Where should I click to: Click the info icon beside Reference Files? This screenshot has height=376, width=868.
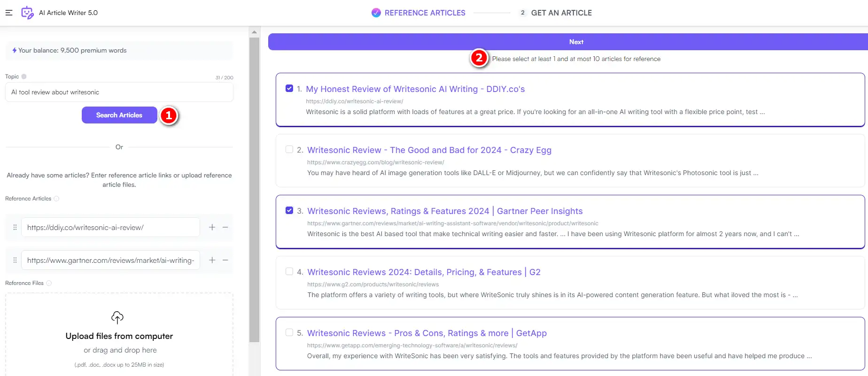click(x=49, y=283)
